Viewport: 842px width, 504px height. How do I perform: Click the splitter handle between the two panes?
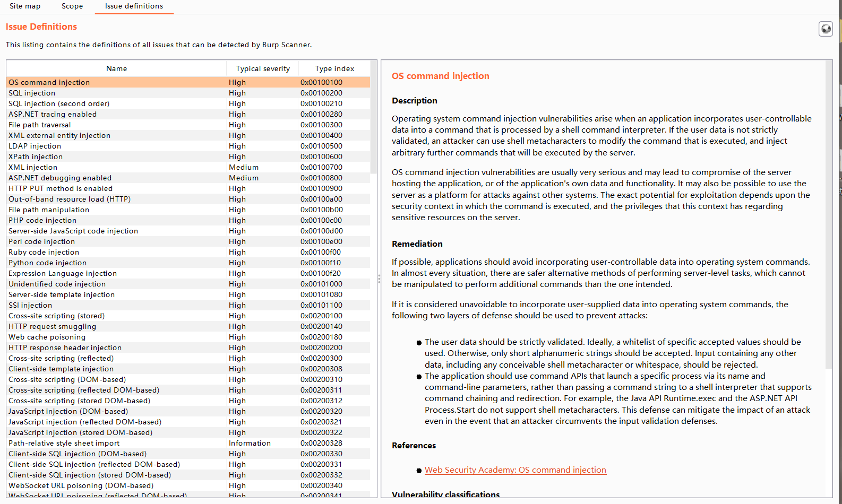[x=379, y=279]
